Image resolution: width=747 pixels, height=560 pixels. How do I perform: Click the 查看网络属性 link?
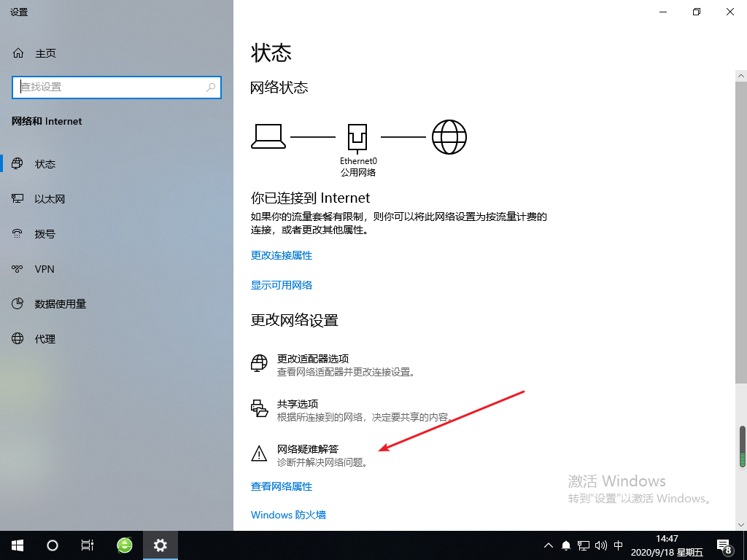coord(281,486)
